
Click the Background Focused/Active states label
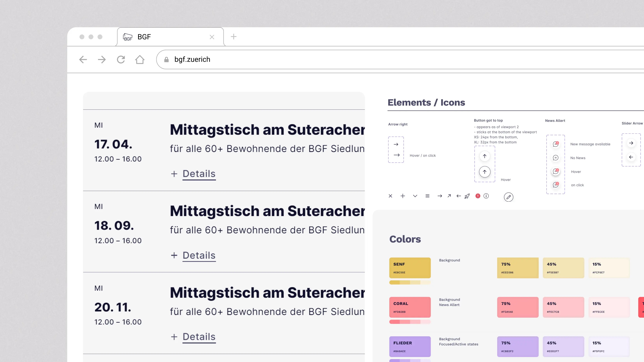(x=459, y=342)
